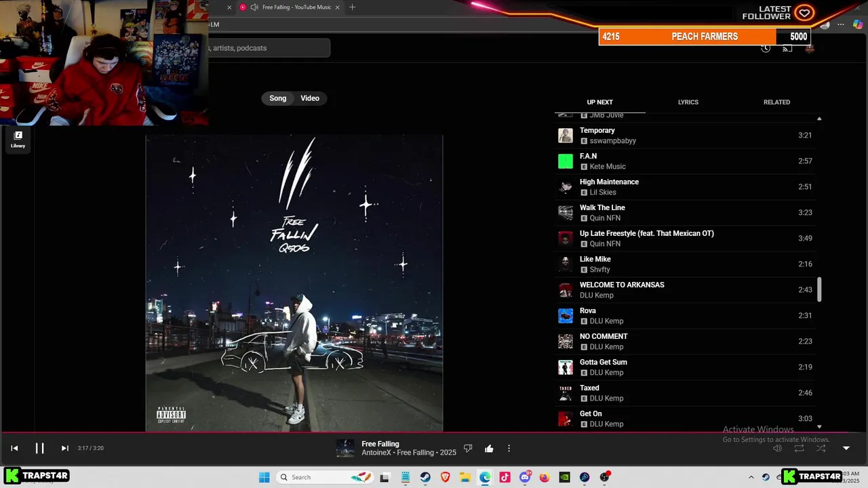Viewport: 868px width, 488px height.
Task: Open the LYRICS tab
Action: click(x=688, y=102)
